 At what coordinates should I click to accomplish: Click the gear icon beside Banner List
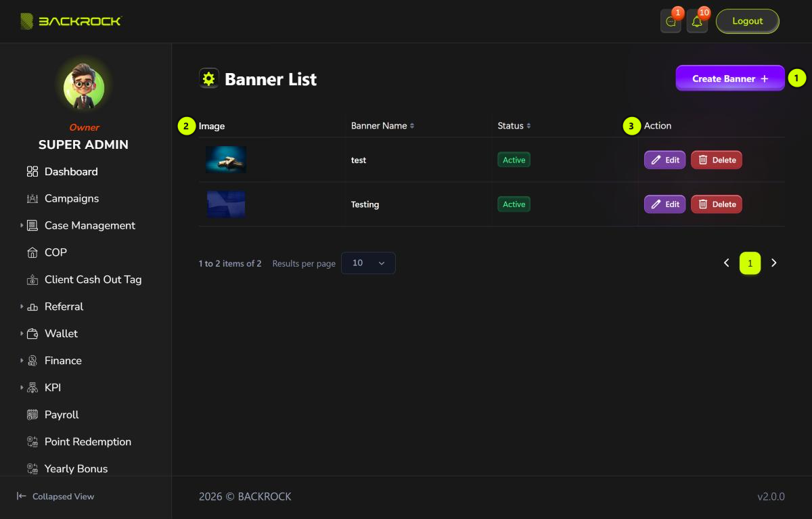pyautogui.click(x=208, y=79)
